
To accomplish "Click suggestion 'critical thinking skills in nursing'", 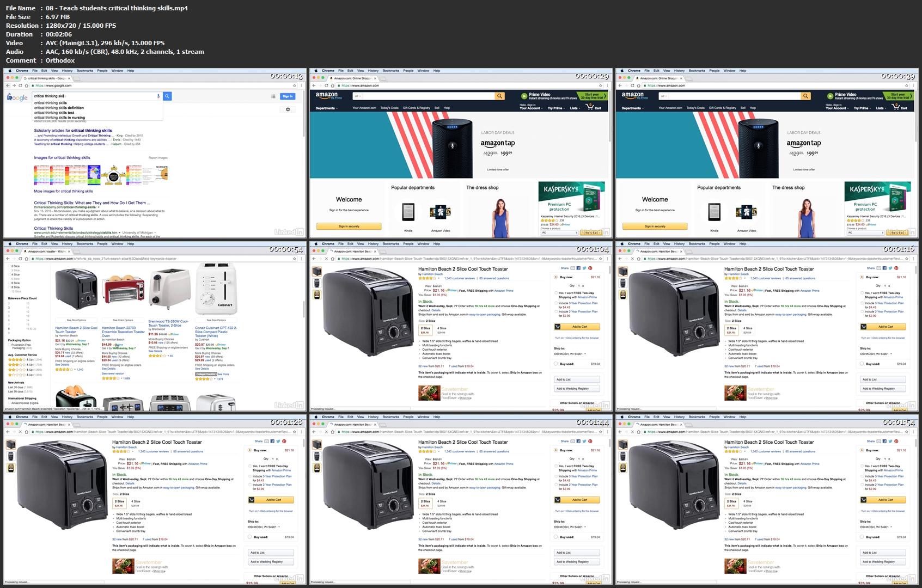I will [60, 118].
